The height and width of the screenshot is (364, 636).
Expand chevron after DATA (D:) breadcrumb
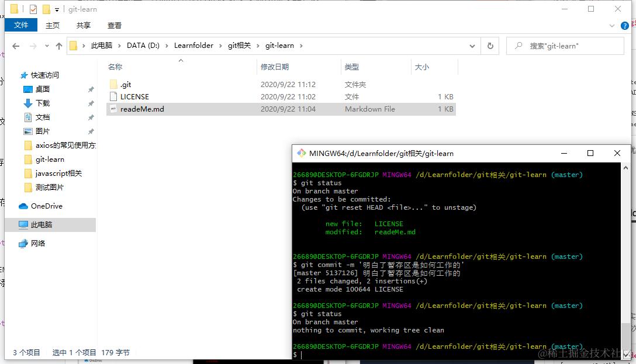(x=167, y=46)
